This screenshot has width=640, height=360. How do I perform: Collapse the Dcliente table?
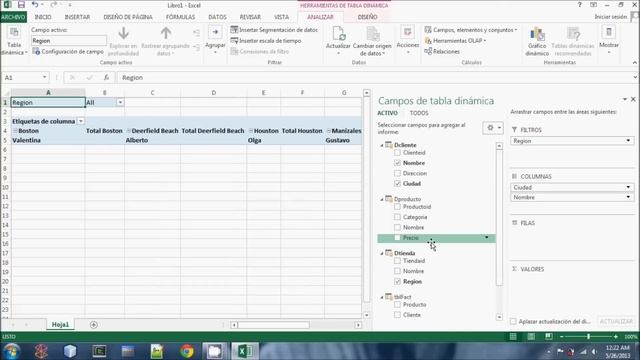tap(382, 145)
